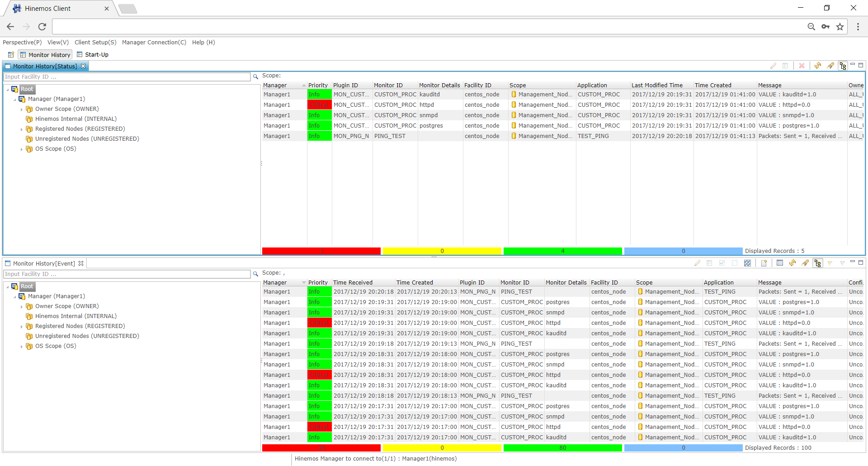
Task: Click the search magnifier beside the Status facility input
Action: (255, 77)
